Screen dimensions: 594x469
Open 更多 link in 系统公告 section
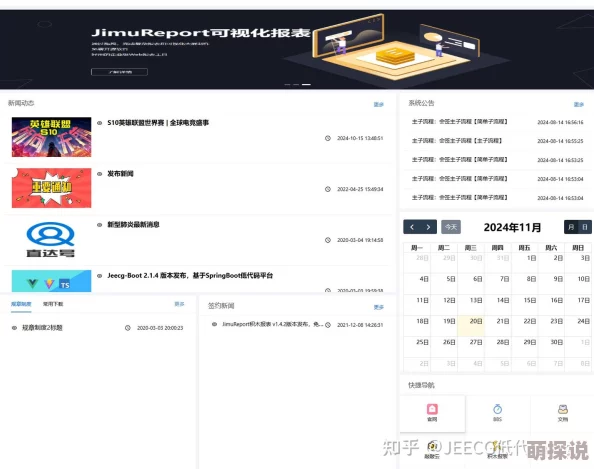pos(579,105)
